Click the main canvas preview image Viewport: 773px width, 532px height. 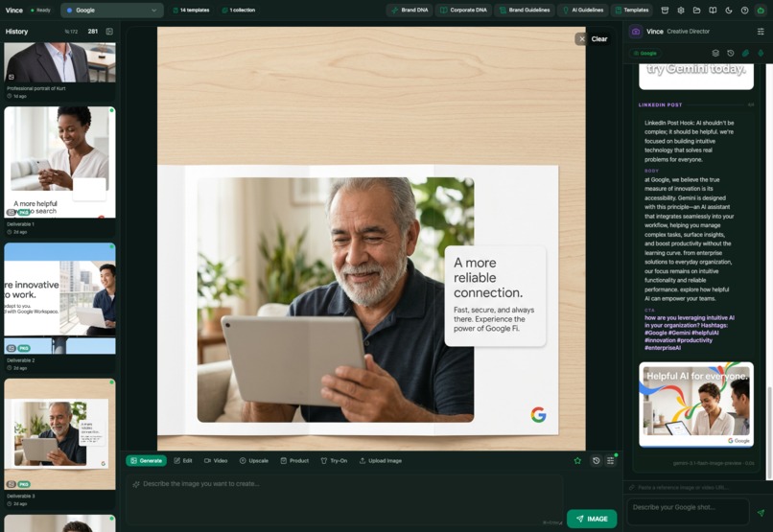click(x=371, y=239)
